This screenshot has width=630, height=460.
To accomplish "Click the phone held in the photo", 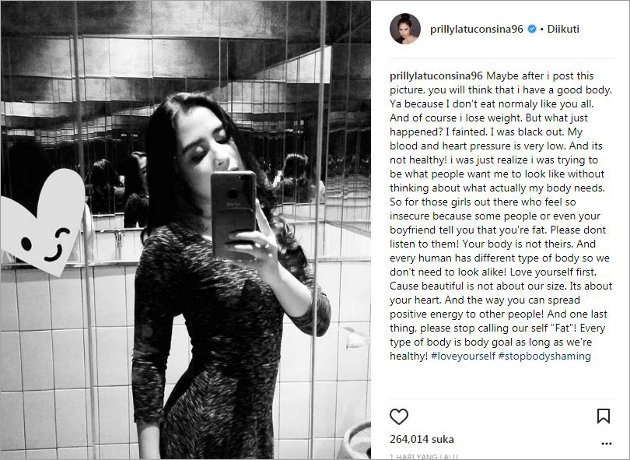I will pos(233,214).
